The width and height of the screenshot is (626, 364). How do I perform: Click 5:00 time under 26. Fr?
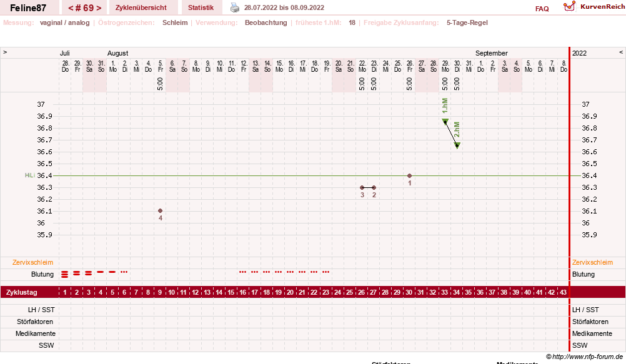(409, 84)
